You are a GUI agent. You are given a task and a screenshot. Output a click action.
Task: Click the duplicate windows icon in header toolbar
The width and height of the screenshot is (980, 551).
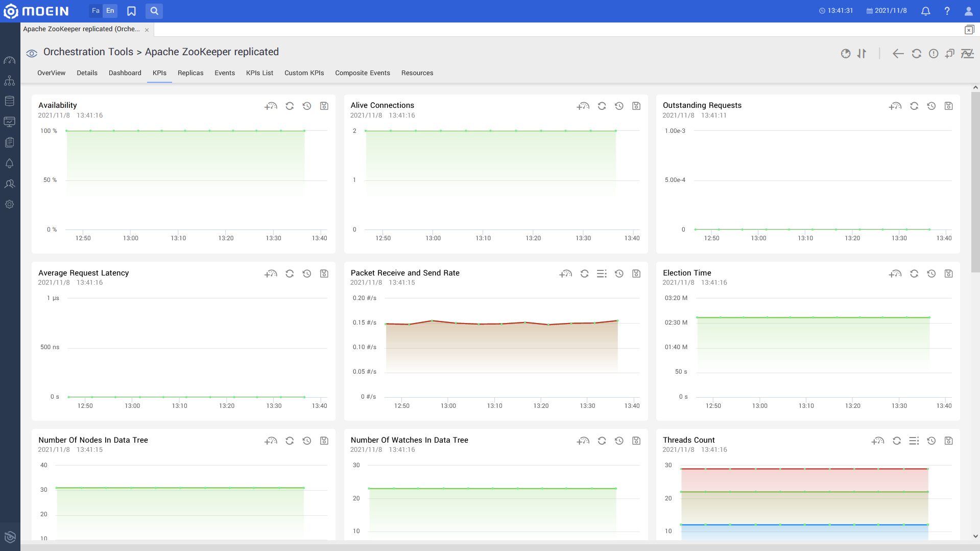[950, 54]
